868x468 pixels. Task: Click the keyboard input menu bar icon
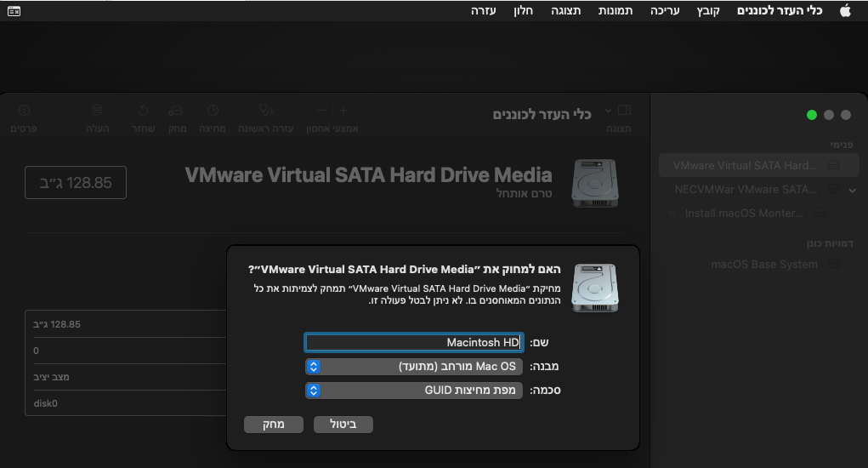tap(14, 11)
